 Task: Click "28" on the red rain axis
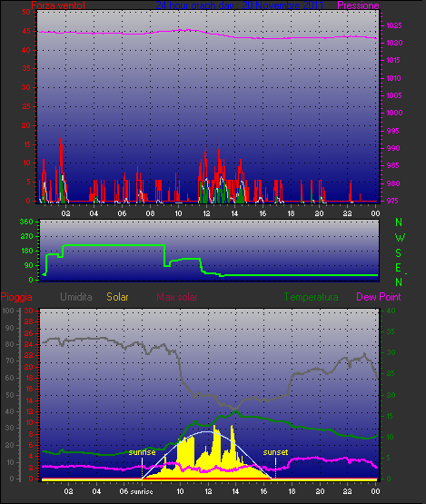pyautogui.click(x=29, y=322)
